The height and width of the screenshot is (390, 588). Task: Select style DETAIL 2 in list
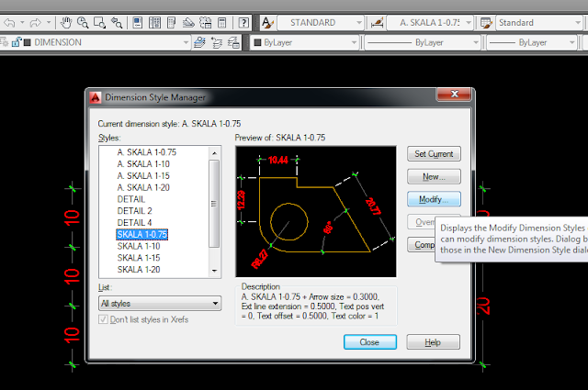point(134,211)
